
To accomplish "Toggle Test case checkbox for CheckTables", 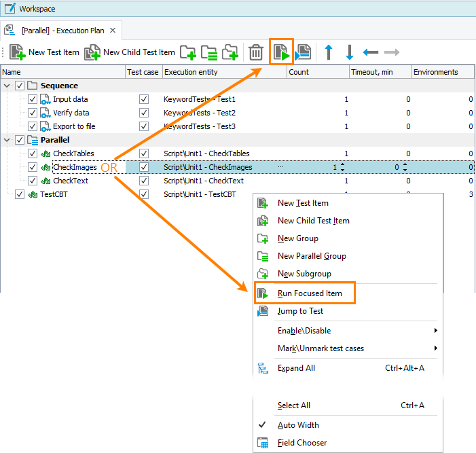I will pos(143,153).
